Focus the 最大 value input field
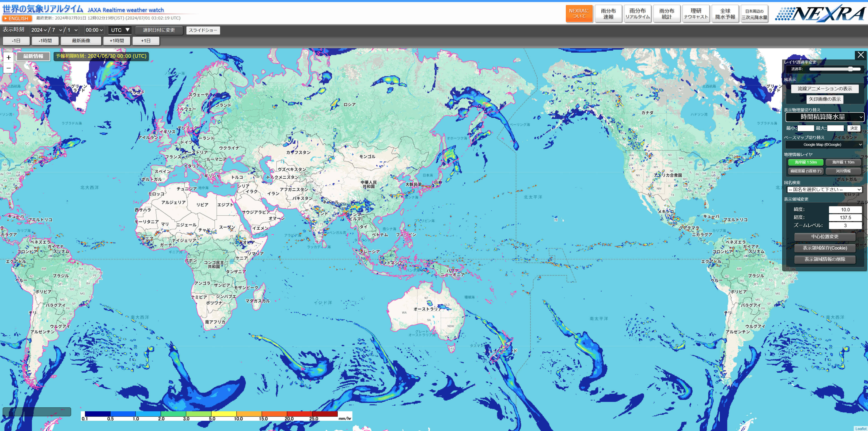868x431 pixels. pos(835,128)
